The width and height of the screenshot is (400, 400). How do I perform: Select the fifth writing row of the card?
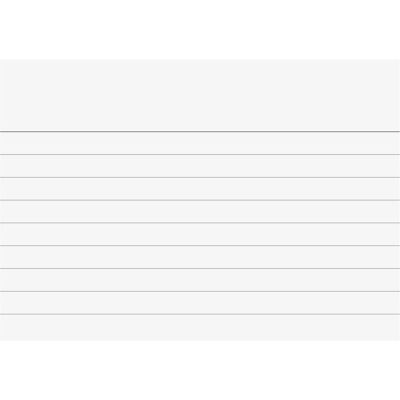(200, 234)
